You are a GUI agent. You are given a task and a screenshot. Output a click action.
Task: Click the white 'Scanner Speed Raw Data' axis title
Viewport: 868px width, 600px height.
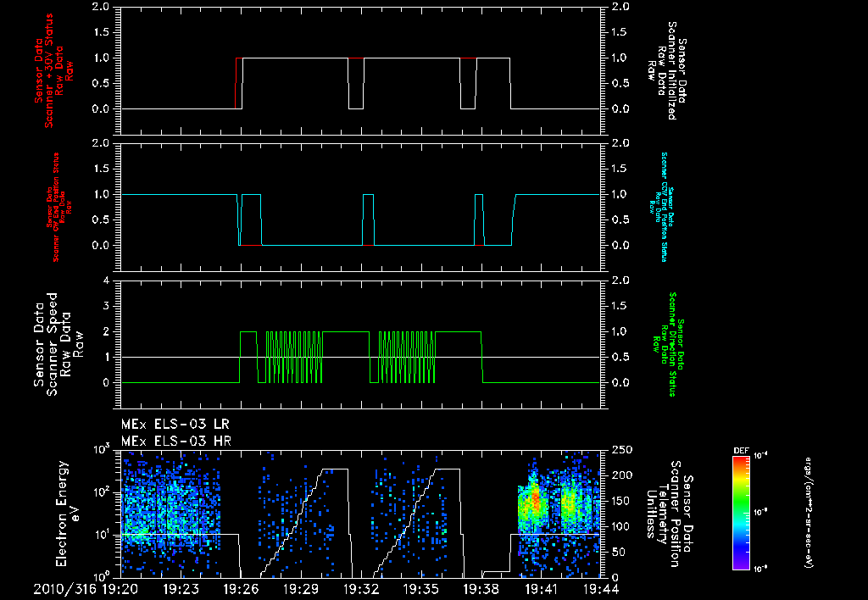(58, 344)
